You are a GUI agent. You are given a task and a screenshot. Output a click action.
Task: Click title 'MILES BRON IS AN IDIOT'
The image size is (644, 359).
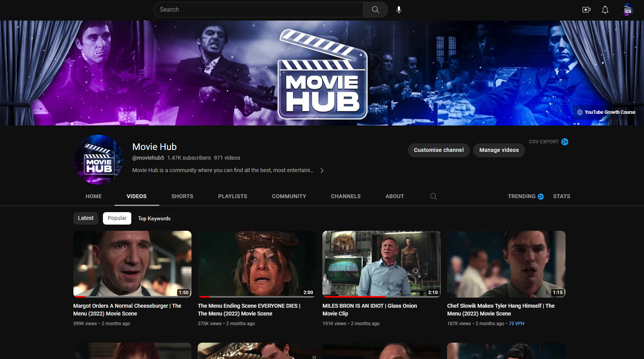tap(370, 310)
